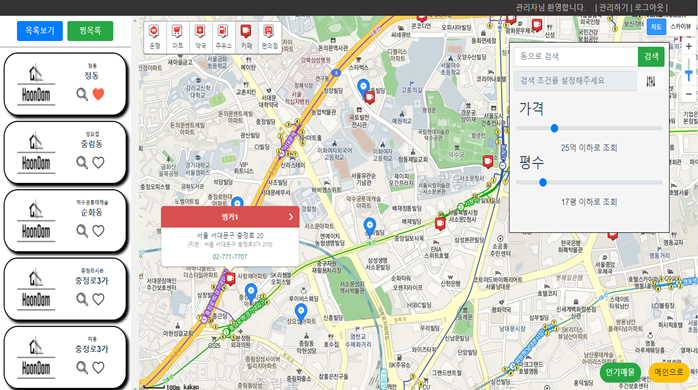The height and width of the screenshot is (390, 698).
Task: Zoom in the map with plus button
Action: pyautogui.click(x=689, y=46)
